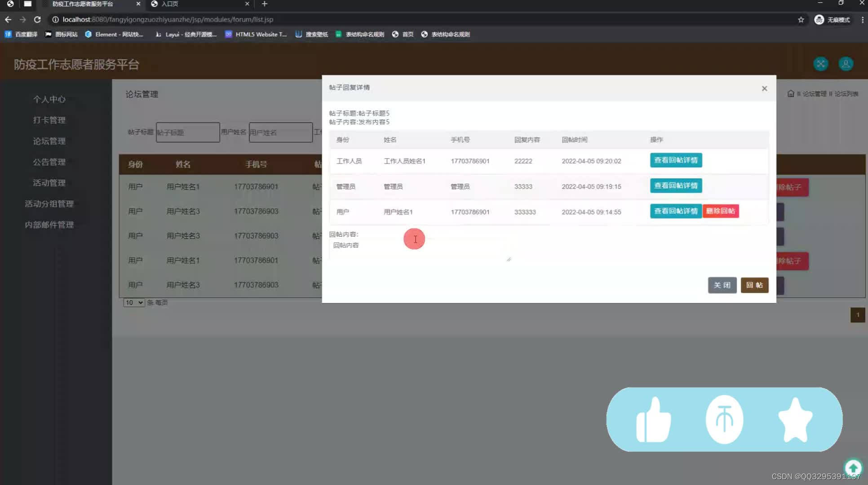Go to page 1 in pagination

pyautogui.click(x=857, y=315)
